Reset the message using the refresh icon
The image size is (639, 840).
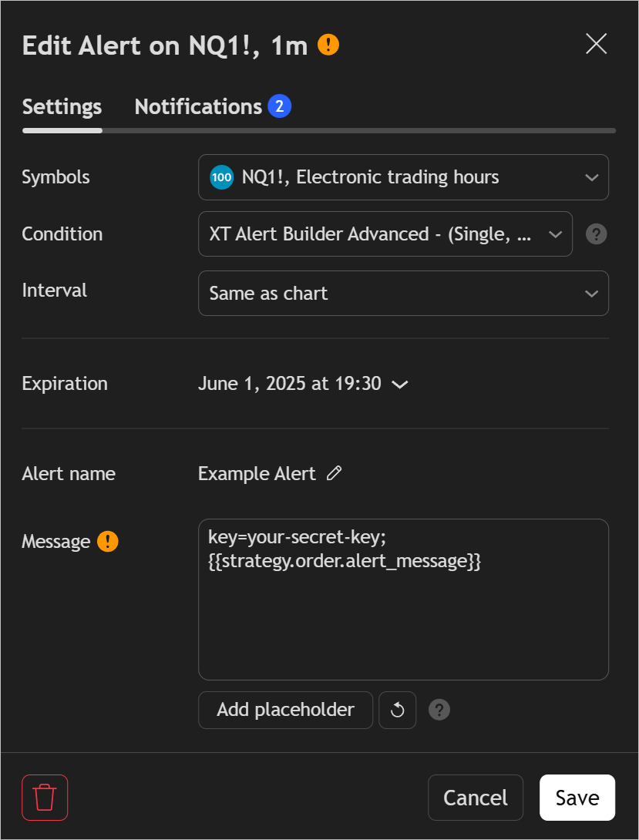click(x=397, y=710)
